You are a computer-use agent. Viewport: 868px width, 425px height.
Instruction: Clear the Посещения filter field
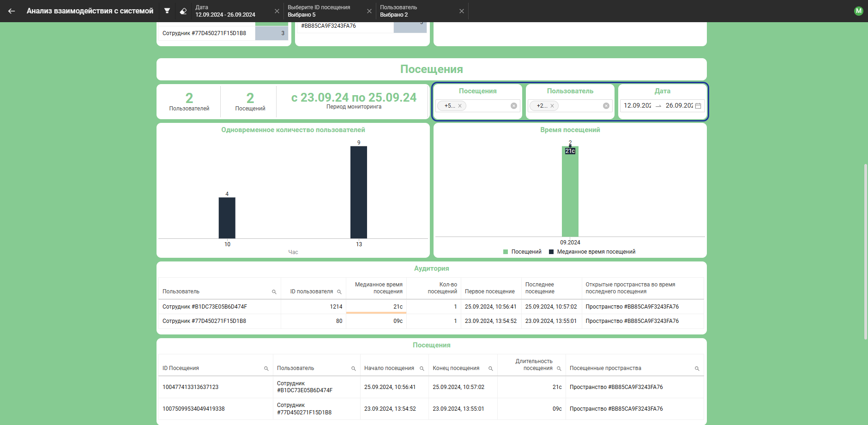[514, 106]
